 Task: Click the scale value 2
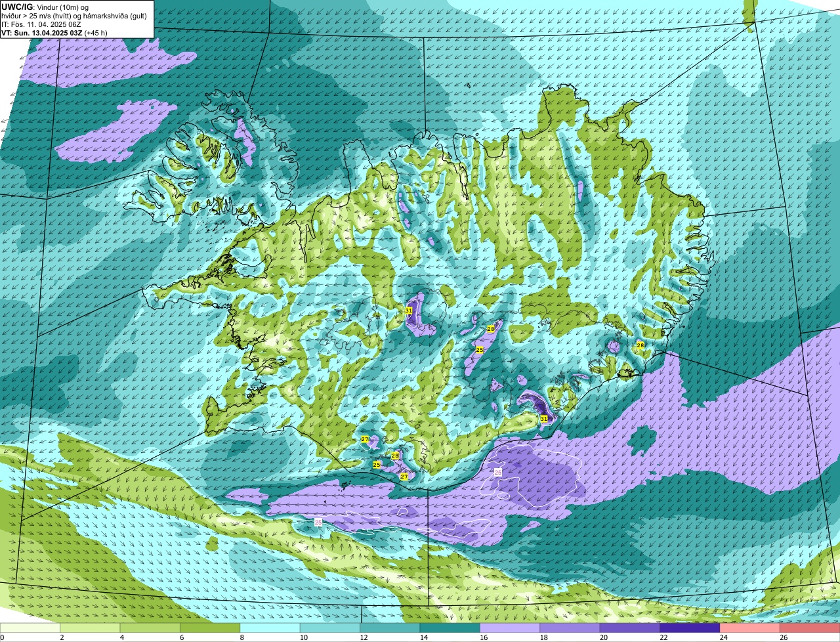62,637
